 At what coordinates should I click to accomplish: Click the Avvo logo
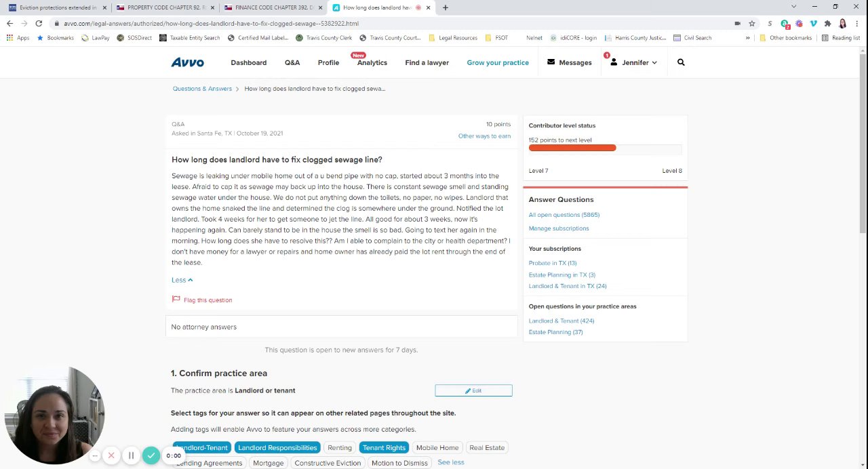pos(187,62)
